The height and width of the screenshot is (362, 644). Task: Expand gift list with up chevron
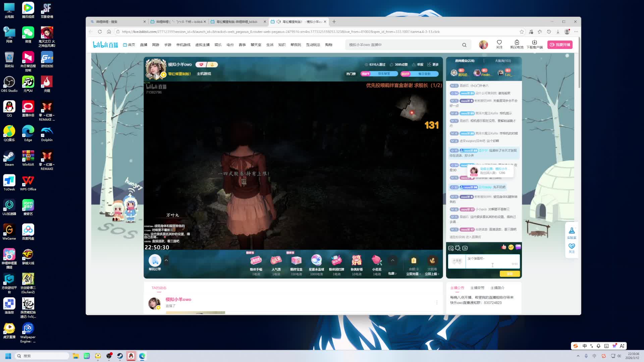pyautogui.click(x=392, y=260)
